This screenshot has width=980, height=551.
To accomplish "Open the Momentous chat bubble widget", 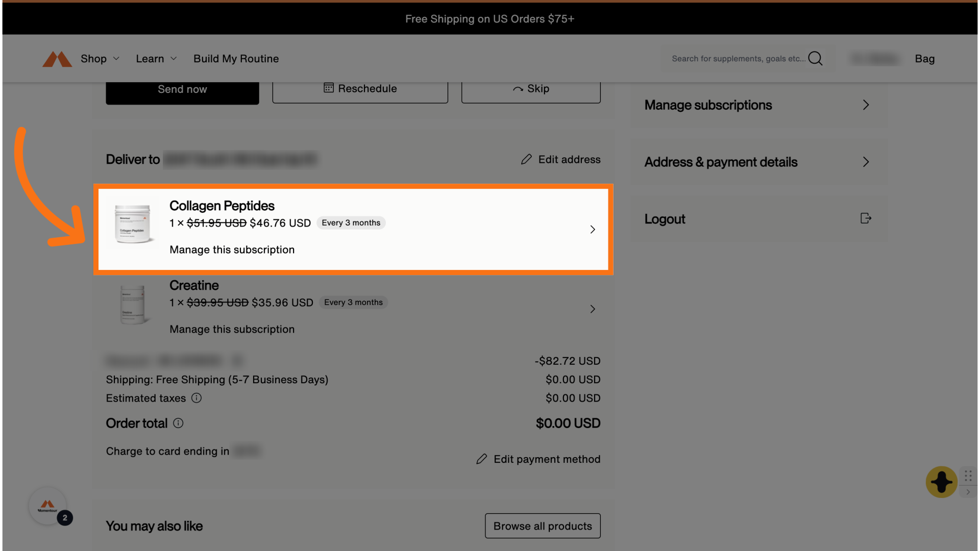I will [x=47, y=506].
